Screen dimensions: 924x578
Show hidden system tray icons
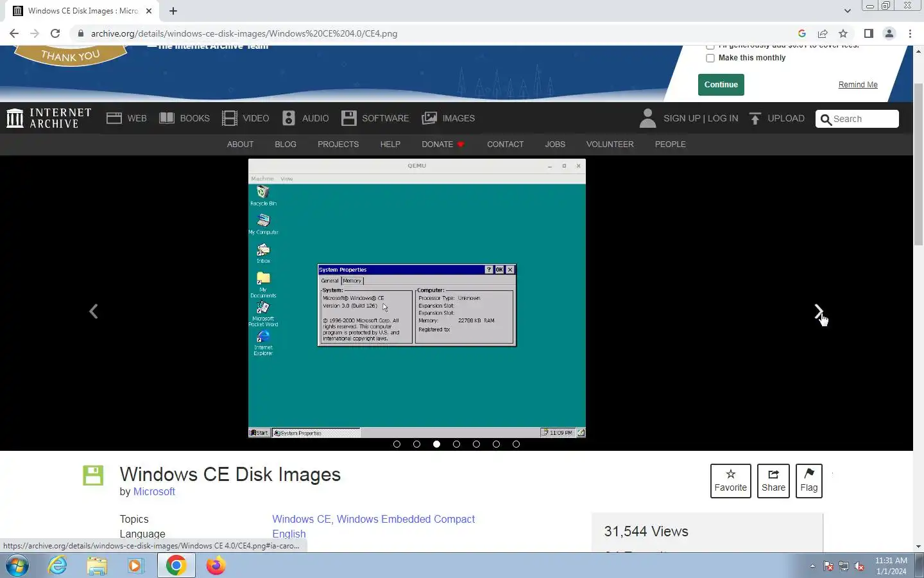[812, 566]
